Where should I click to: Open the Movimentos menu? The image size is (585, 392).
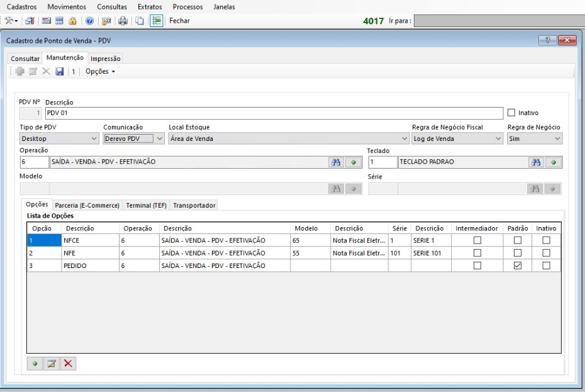tap(67, 7)
